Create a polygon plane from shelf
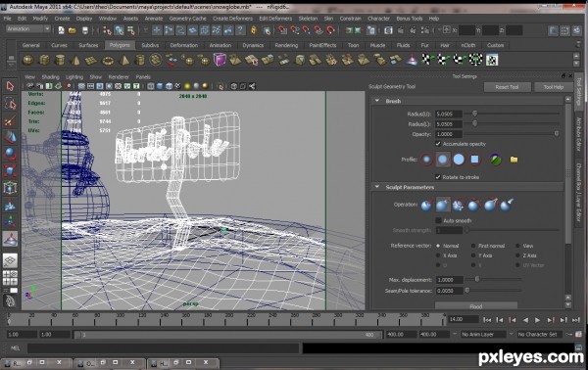The height and width of the screenshot is (370, 588). pyautogui.click(x=91, y=60)
